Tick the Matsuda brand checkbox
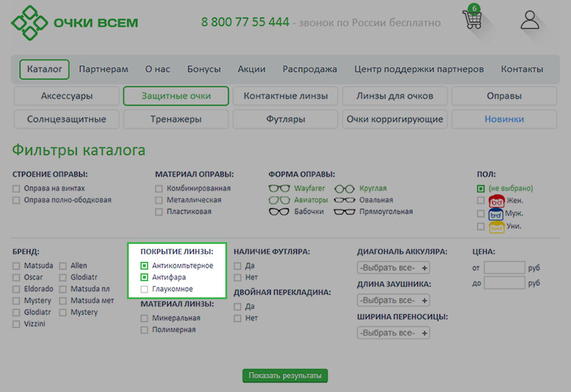The height and width of the screenshot is (392, 571). [16, 266]
